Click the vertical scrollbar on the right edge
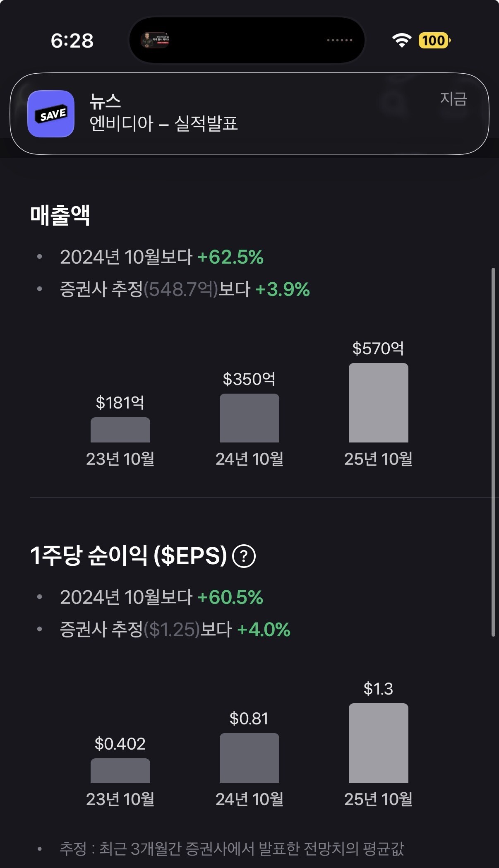The height and width of the screenshot is (868, 499). tap(493, 451)
